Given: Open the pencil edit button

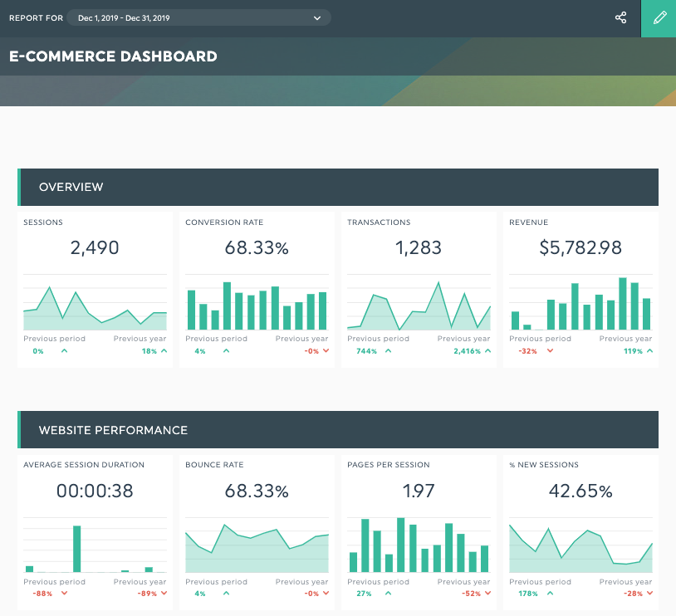Looking at the screenshot, I should coord(659,18).
